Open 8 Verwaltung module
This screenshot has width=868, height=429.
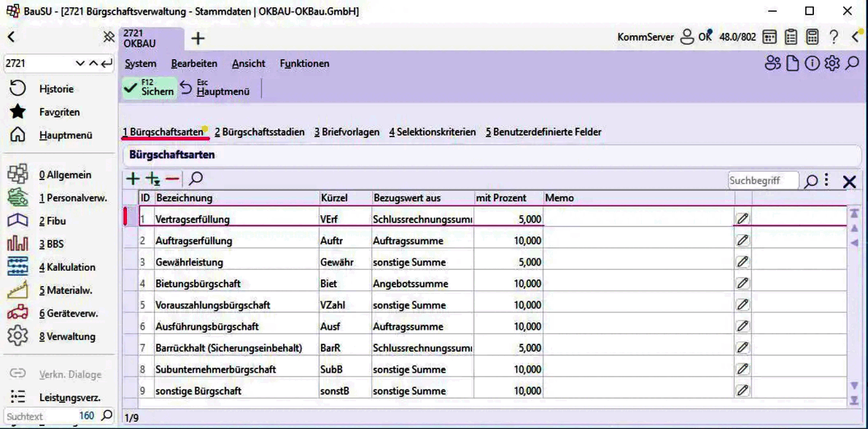pos(67,336)
